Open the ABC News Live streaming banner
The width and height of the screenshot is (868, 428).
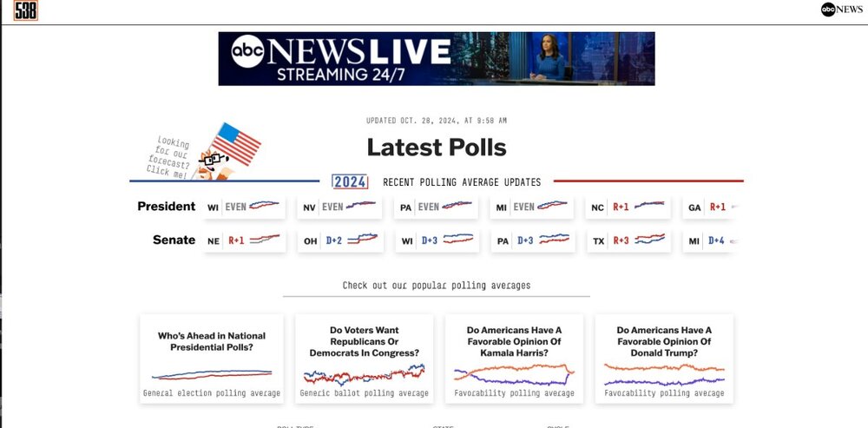pyautogui.click(x=436, y=59)
